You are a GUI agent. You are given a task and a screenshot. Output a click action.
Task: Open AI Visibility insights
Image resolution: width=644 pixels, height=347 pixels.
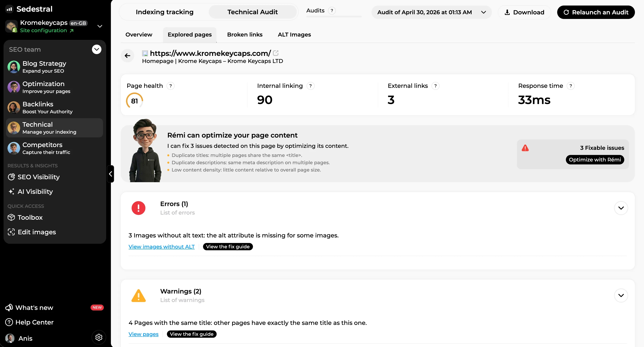coord(30,191)
